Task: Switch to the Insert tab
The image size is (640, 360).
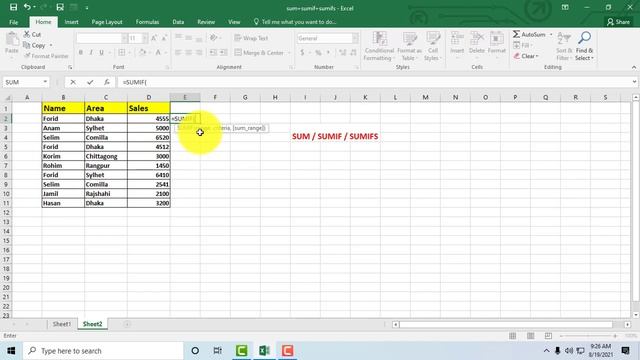Action: coord(71,22)
